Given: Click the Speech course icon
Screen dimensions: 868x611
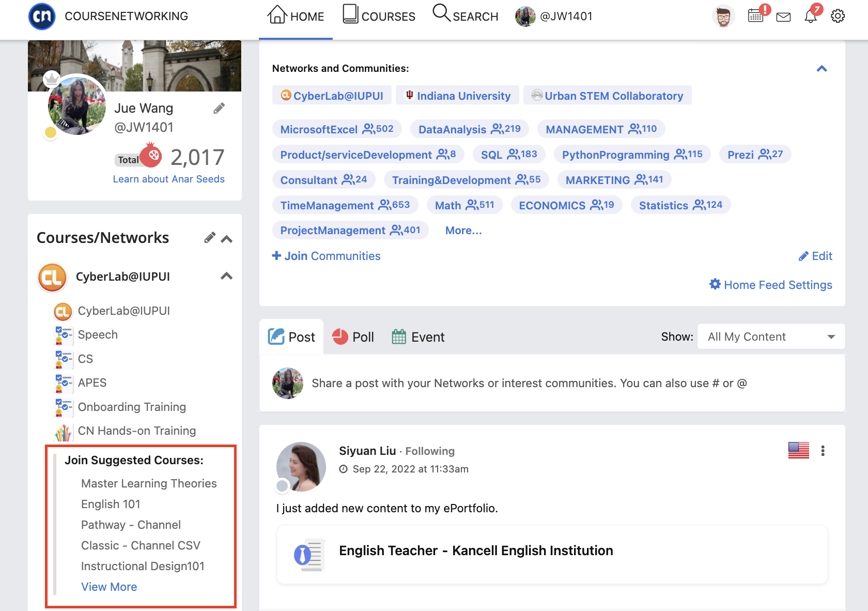Looking at the screenshot, I should tap(63, 335).
